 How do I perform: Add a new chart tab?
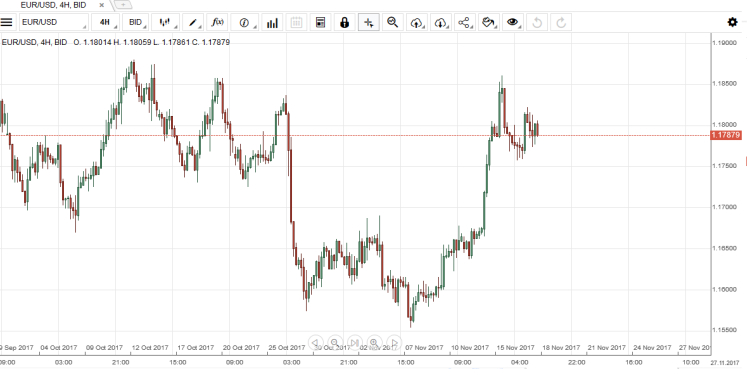pyautogui.click(x=123, y=5)
